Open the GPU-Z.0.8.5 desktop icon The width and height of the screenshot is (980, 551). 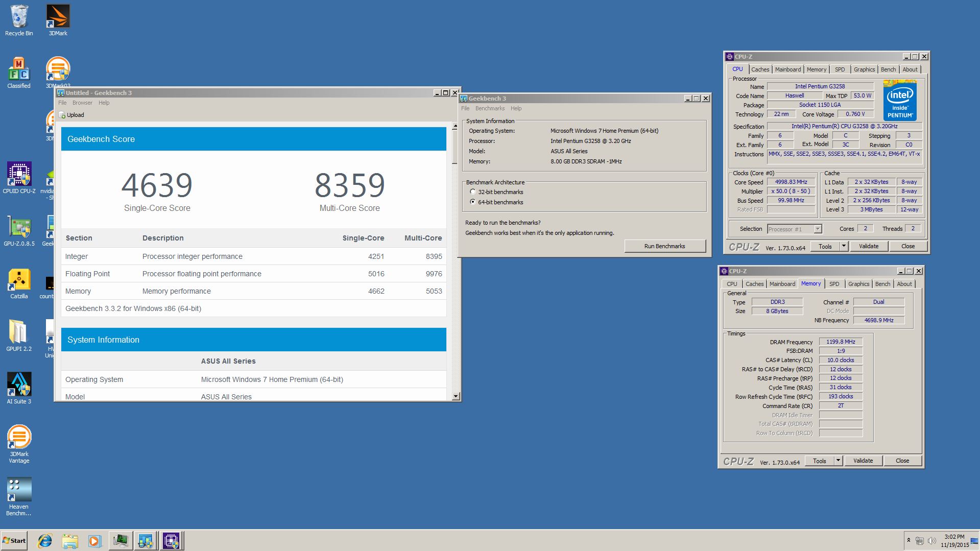19,231
